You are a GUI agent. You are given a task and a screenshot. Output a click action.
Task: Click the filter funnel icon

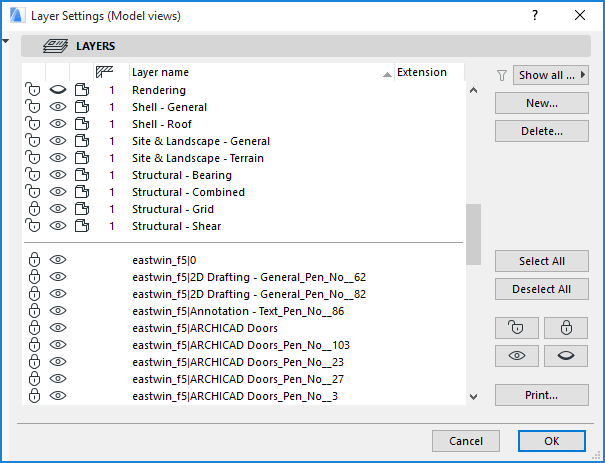coord(502,76)
